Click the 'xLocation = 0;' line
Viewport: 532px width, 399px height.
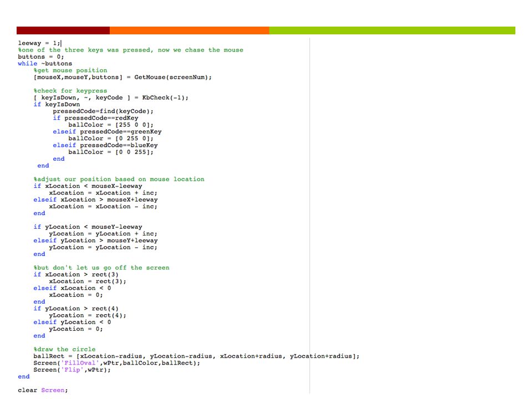(x=76, y=294)
